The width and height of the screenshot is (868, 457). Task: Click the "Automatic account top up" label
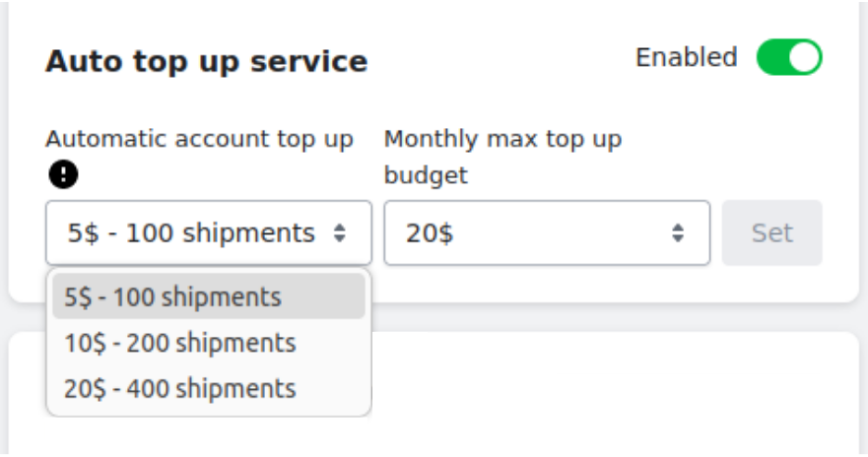click(x=199, y=139)
